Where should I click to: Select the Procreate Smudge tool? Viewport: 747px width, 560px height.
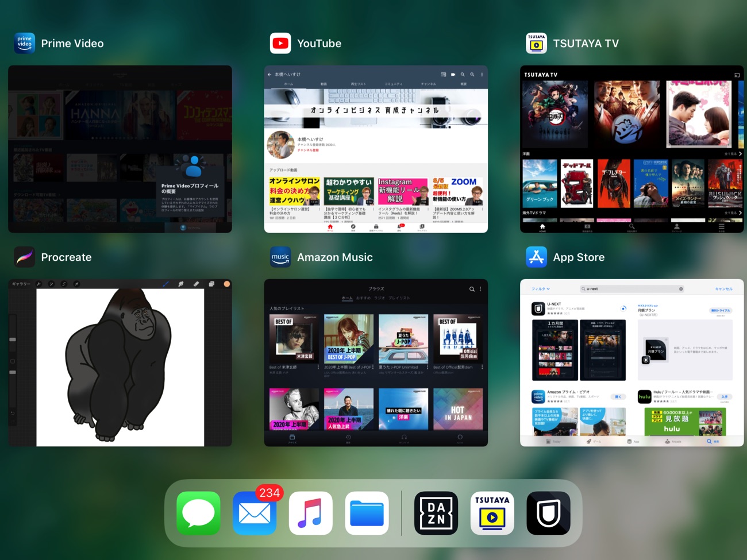point(181,284)
